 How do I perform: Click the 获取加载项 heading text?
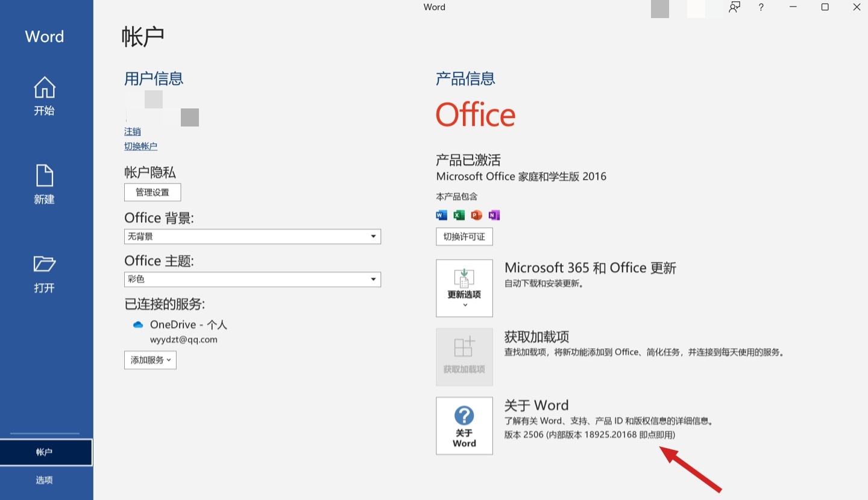click(x=536, y=337)
